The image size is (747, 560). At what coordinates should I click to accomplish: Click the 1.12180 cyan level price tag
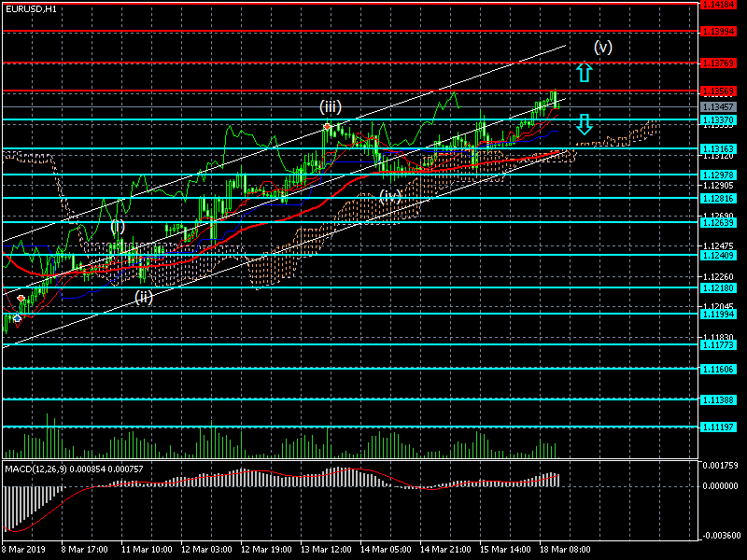point(718,288)
